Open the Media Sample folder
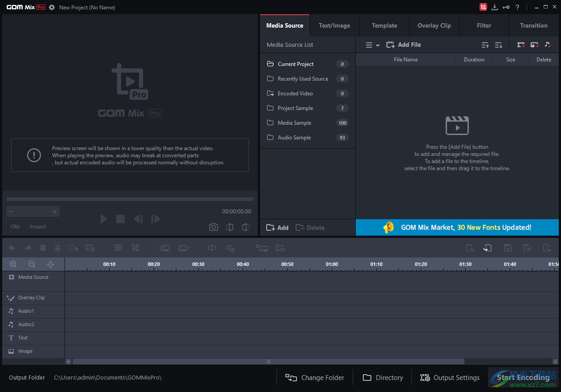The width and height of the screenshot is (561, 392). point(308,123)
